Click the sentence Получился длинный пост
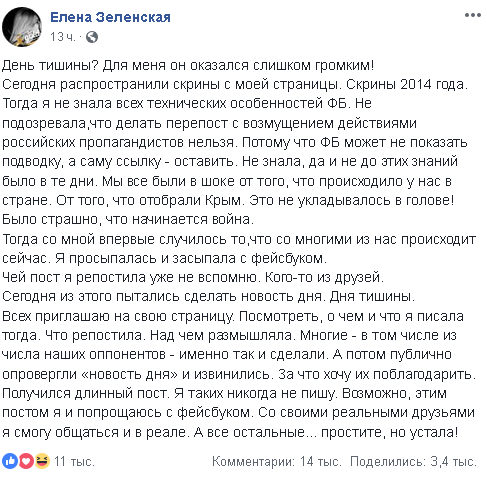 (x=86, y=393)
